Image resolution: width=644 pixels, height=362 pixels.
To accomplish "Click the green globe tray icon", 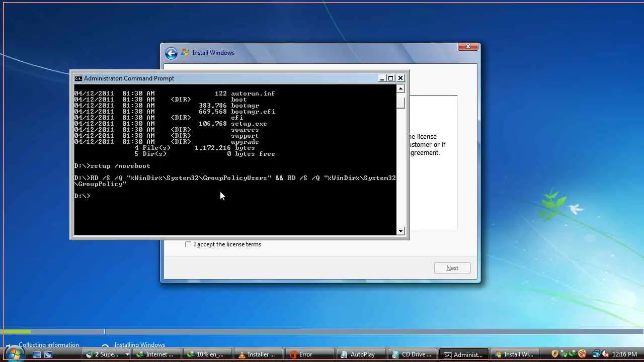I will (573, 354).
